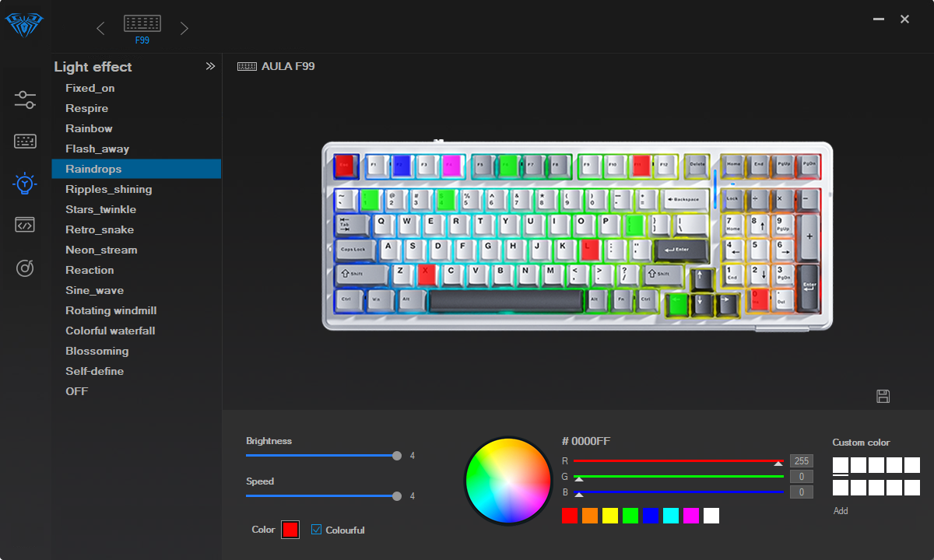Click the AULA spider logo

click(25, 25)
